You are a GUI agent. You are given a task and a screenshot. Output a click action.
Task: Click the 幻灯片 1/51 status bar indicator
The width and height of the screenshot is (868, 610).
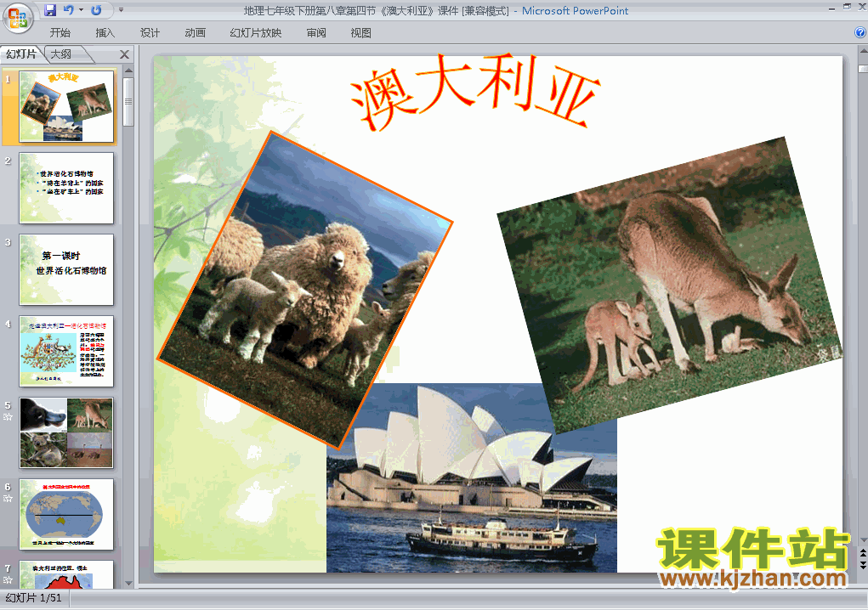34,598
